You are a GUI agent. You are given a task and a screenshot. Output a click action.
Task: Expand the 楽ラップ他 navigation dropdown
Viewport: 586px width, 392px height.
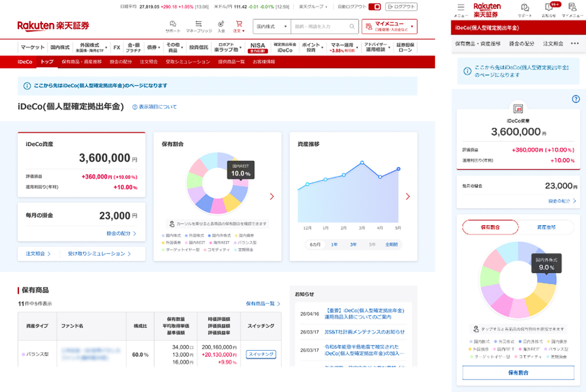click(228, 47)
